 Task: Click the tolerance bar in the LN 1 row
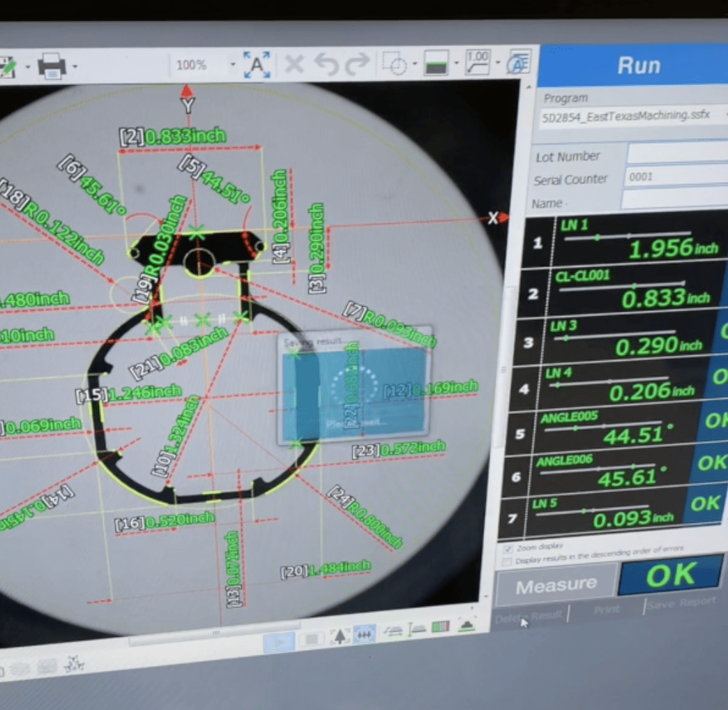click(x=628, y=236)
